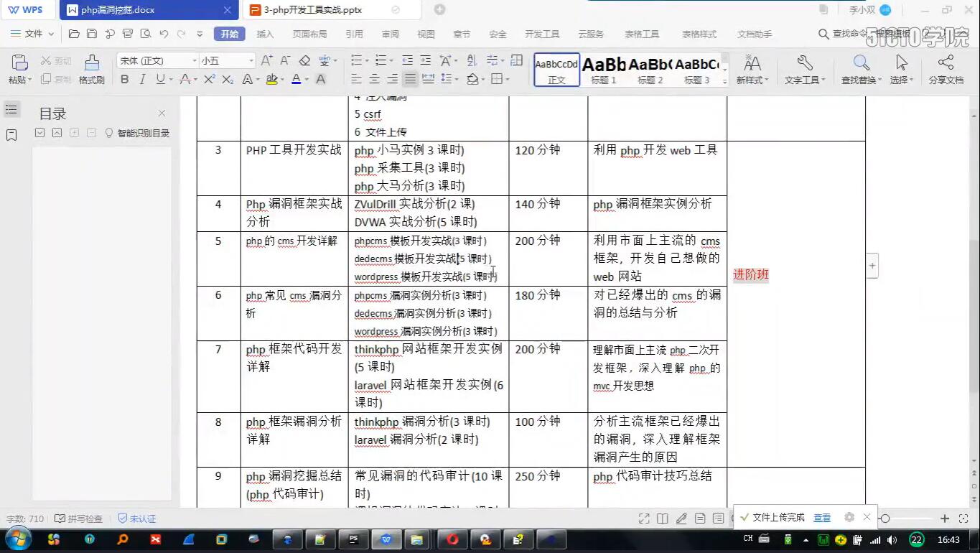Click the outline icon in left sidebar
980x553 pixels.
11,109
